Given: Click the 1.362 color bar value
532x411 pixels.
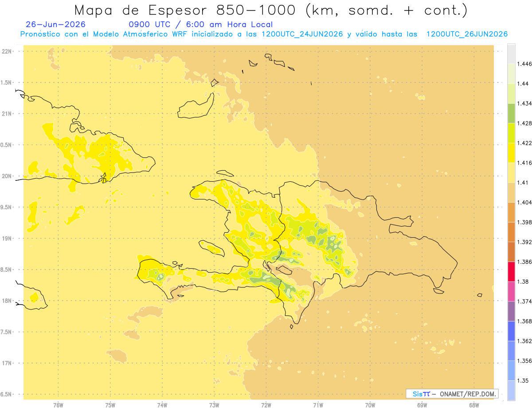Looking at the screenshot, I should pos(525,341).
